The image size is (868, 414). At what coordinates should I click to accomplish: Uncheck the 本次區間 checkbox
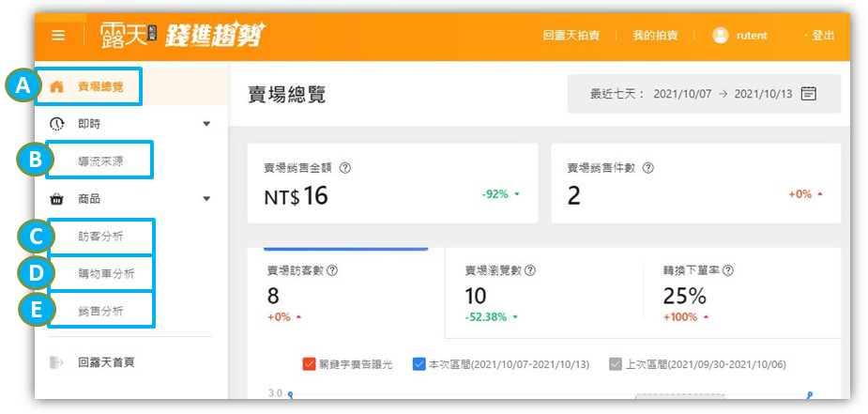419,364
